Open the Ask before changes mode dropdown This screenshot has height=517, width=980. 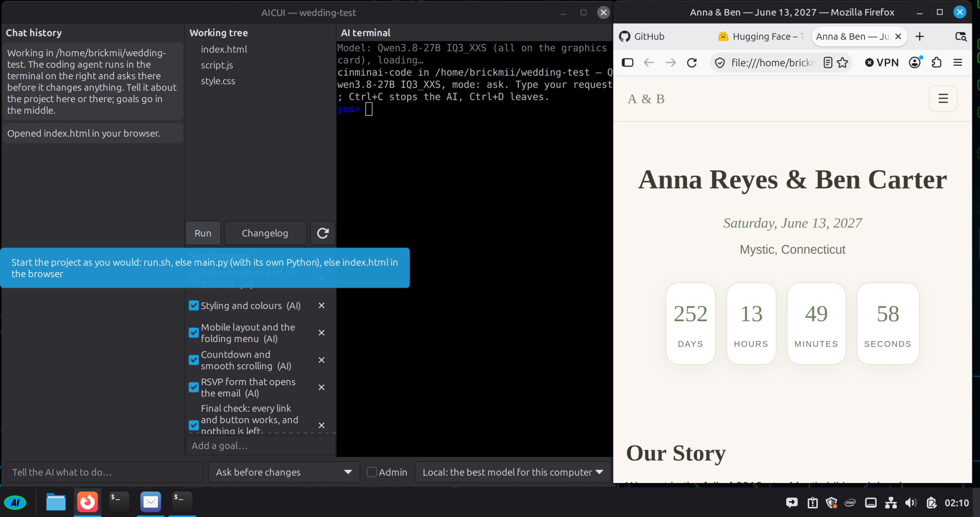(x=284, y=472)
